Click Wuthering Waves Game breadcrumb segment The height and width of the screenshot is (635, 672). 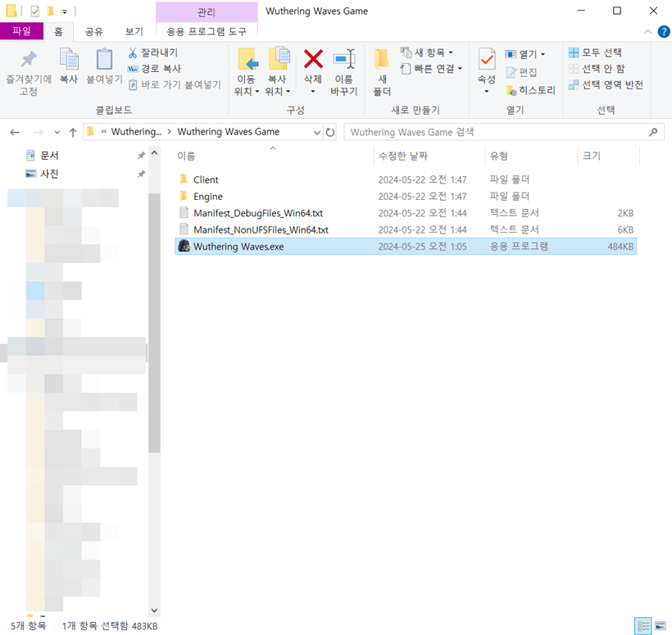(x=229, y=132)
